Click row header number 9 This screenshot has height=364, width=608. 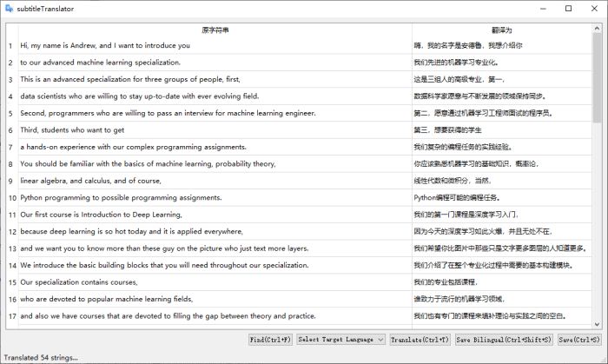coord(11,181)
